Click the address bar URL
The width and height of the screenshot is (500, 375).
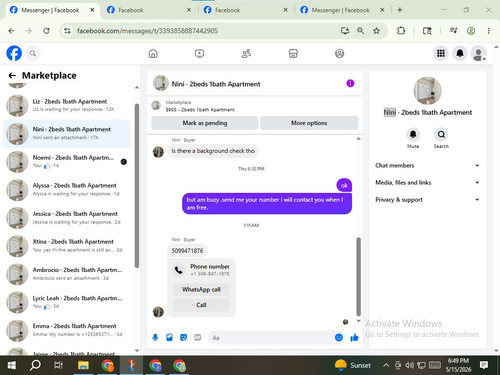click(147, 31)
